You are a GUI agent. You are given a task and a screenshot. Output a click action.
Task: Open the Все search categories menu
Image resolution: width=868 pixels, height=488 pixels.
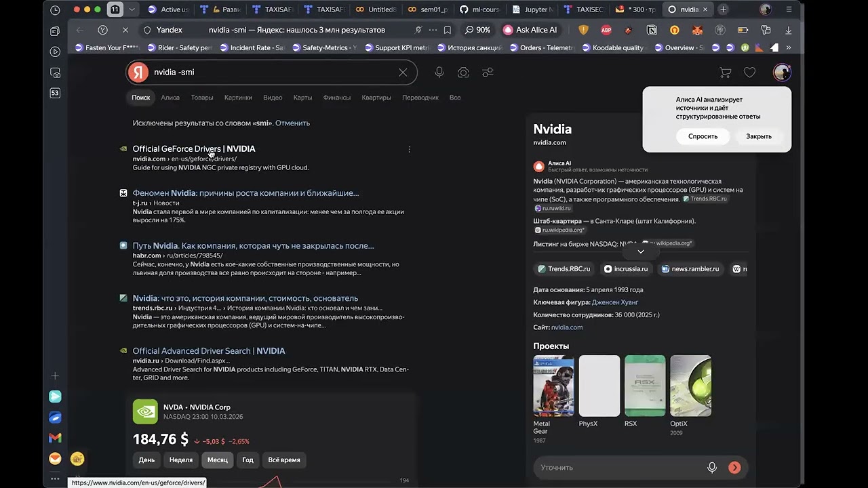(455, 98)
